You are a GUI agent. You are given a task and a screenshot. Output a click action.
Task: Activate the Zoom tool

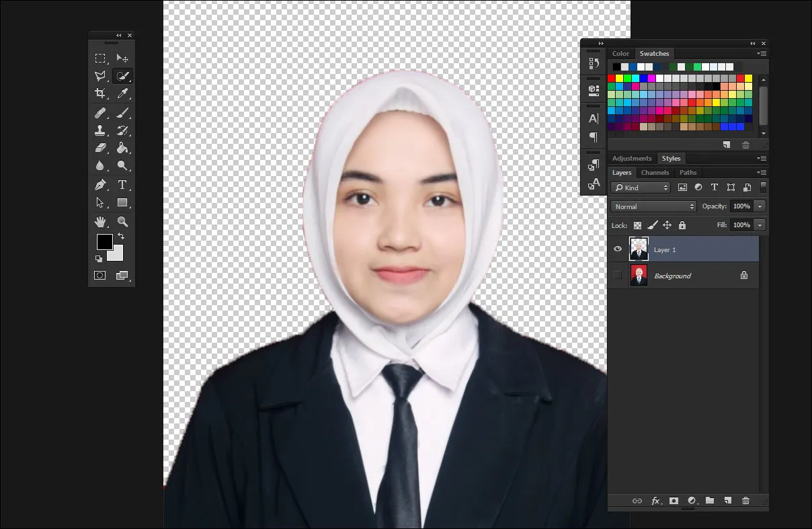pos(123,222)
